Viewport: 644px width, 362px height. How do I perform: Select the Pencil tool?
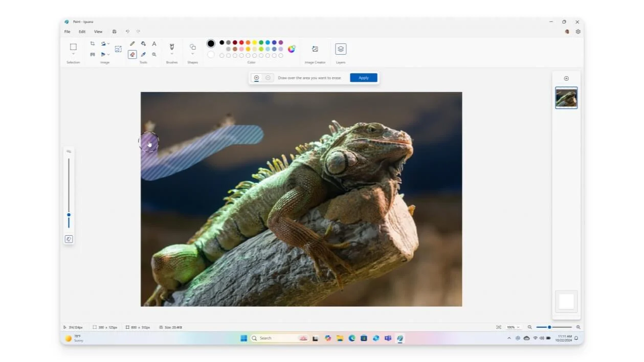(132, 44)
